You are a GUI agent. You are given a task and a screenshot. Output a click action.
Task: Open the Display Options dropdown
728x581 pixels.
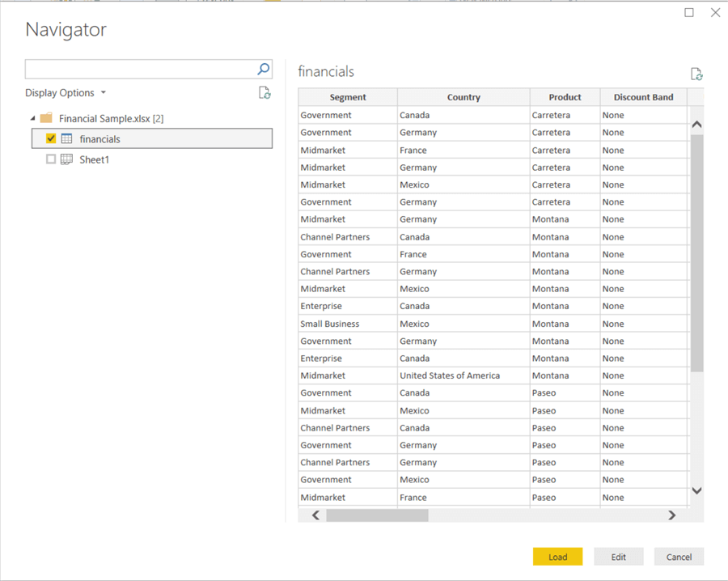click(x=66, y=93)
